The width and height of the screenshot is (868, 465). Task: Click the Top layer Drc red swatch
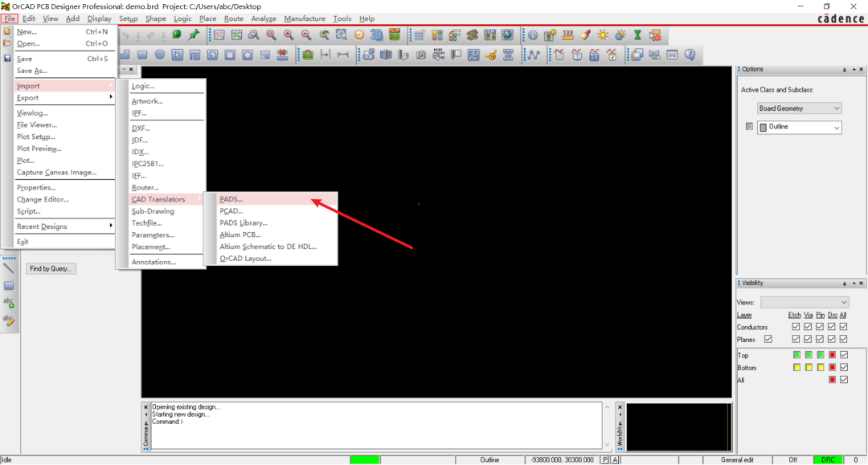(x=832, y=354)
